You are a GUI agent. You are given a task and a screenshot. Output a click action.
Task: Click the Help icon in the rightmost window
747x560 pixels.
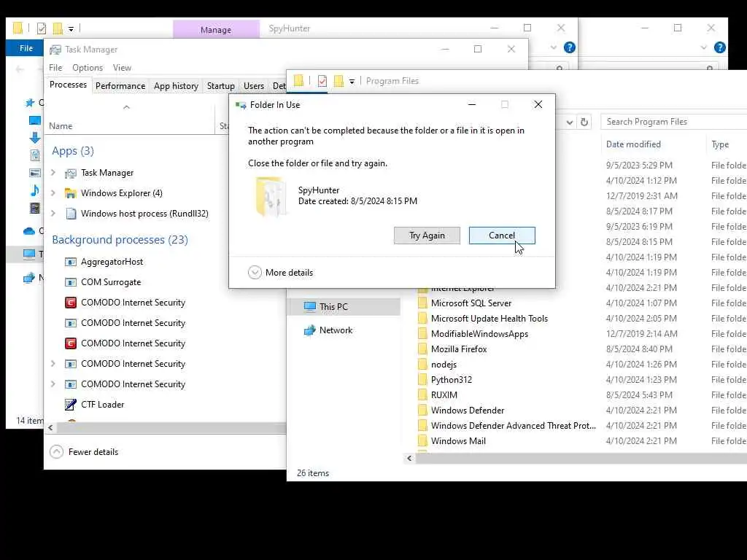tap(720, 47)
